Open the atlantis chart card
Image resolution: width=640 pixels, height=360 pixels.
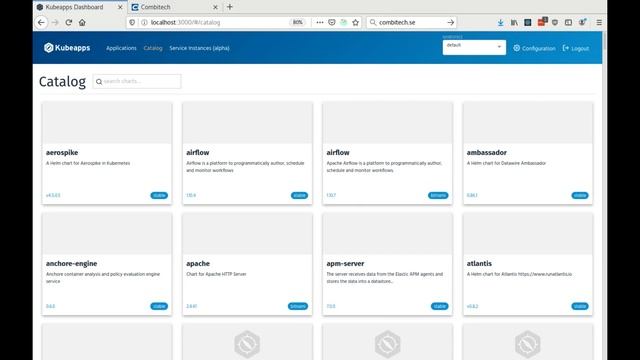528,264
